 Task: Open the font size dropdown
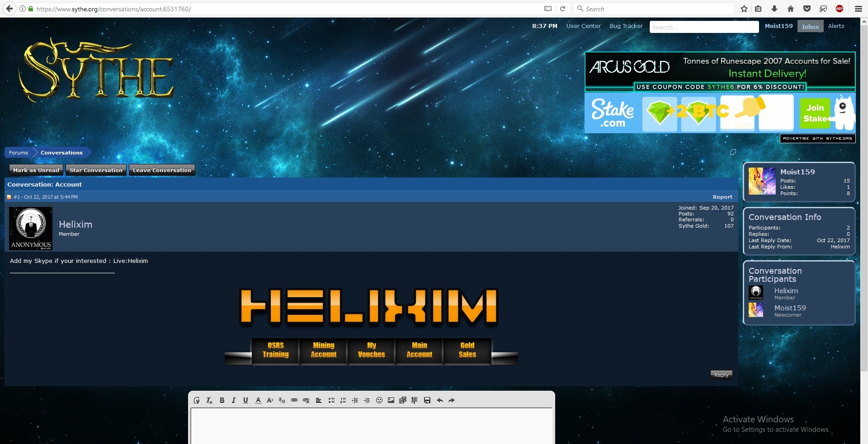coord(270,400)
